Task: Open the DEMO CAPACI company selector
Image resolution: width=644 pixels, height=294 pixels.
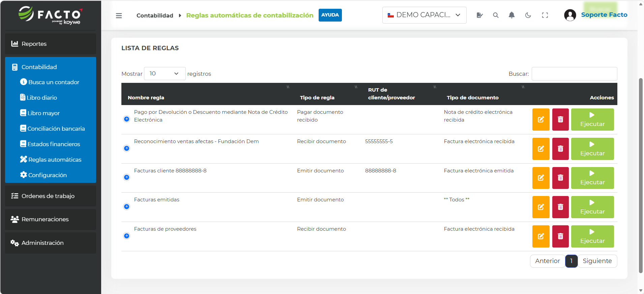Action: (x=424, y=15)
